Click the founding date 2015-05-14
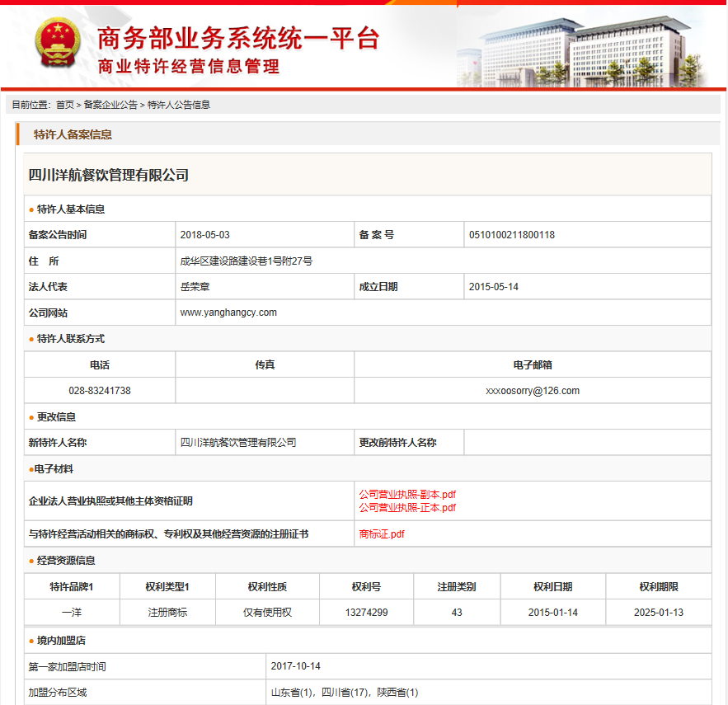This screenshot has width=728, height=705. click(494, 287)
